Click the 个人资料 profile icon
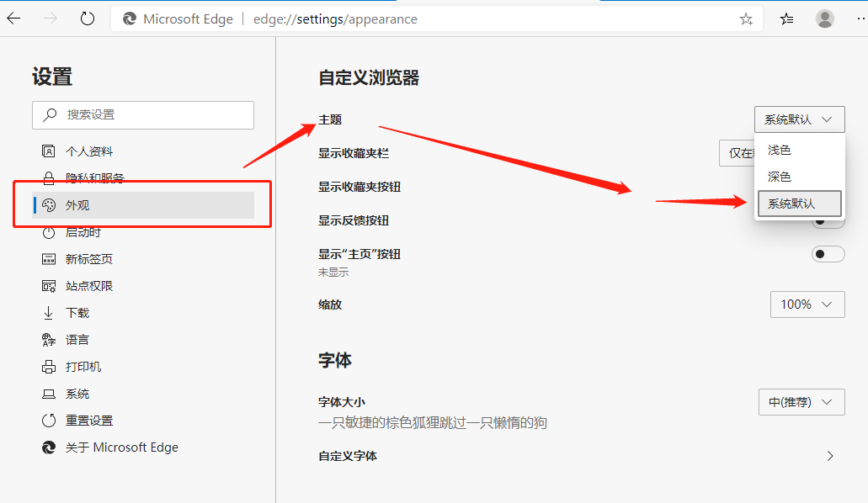The image size is (868, 503). (x=49, y=151)
